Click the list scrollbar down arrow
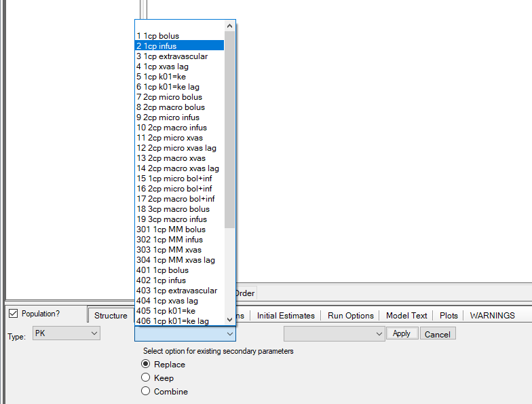Viewport: 532px width, 404px height. coord(229,319)
